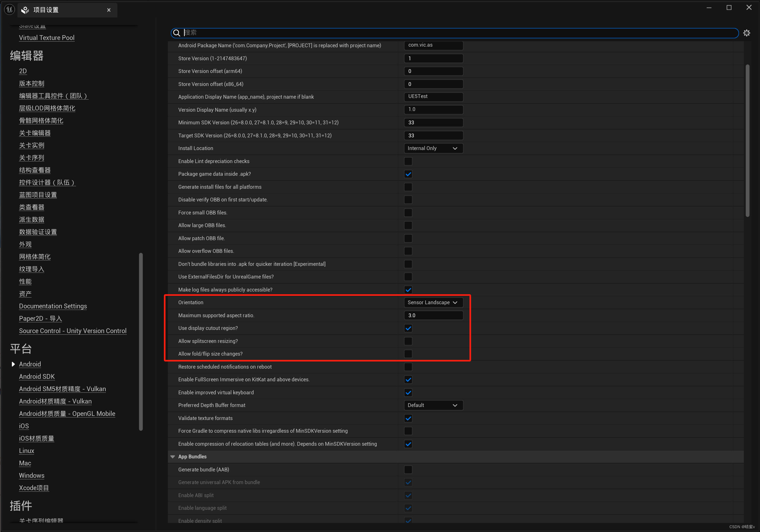This screenshot has width=760, height=532.
Task: Enable "Generate bundle (AAB)"
Action: click(x=408, y=469)
